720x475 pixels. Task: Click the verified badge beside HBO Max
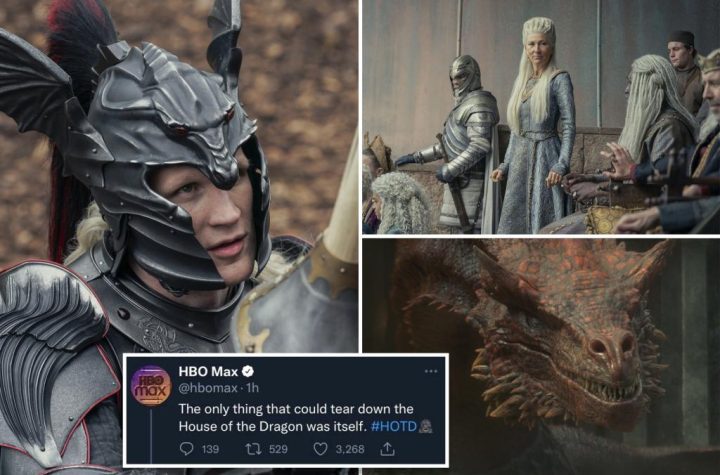[x=248, y=371]
